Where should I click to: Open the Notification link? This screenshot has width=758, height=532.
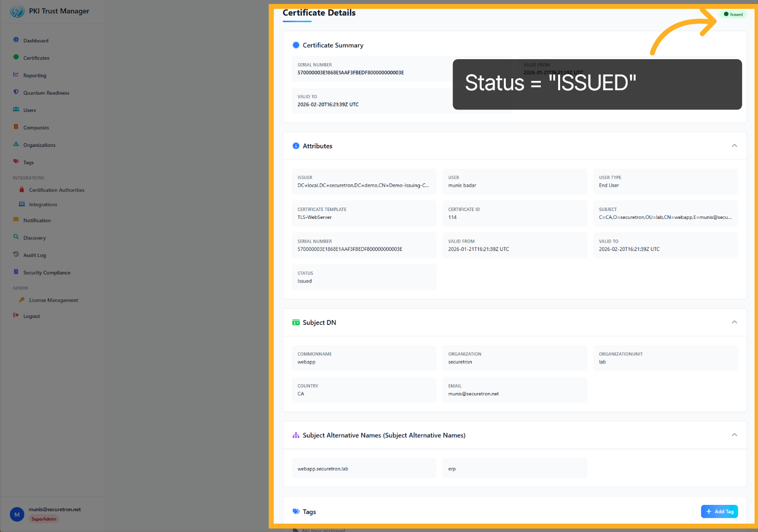pos(37,220)
